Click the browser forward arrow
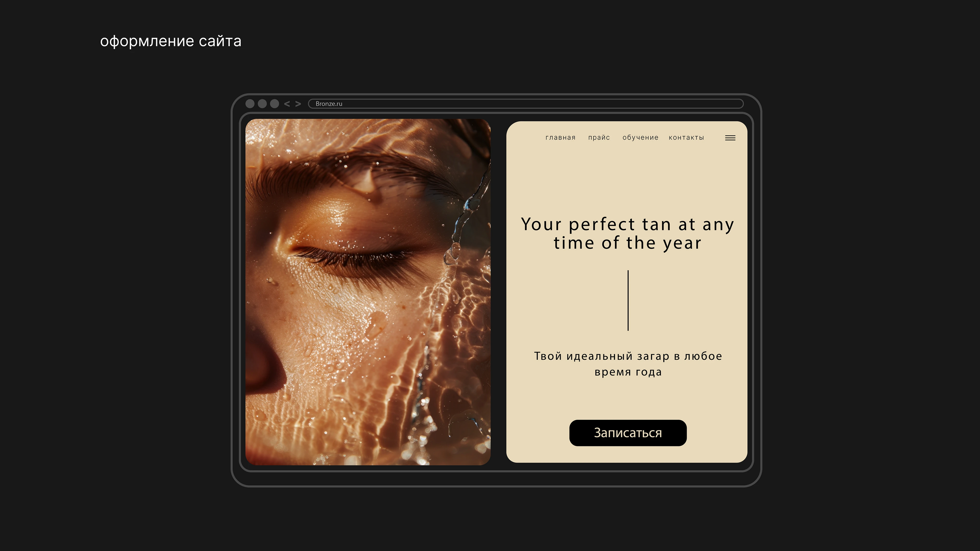The width and height of the screenshot is (980, 551). click(x=298, y=104)
